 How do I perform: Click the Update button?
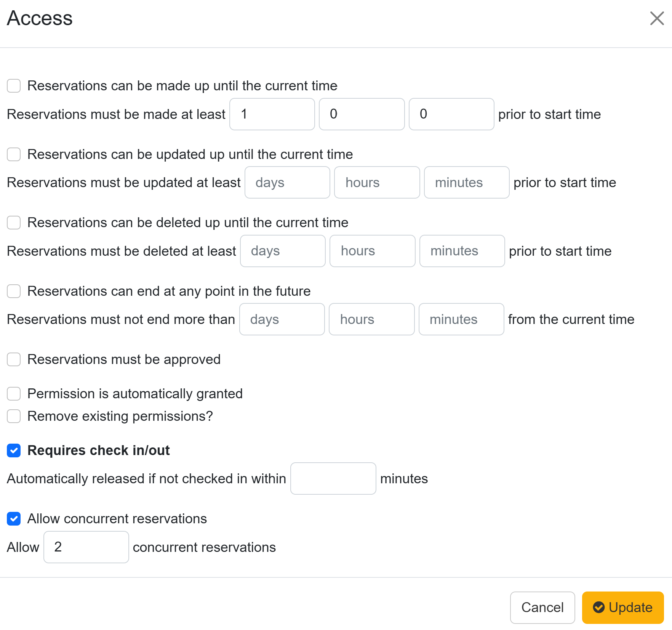coord(623,607)
